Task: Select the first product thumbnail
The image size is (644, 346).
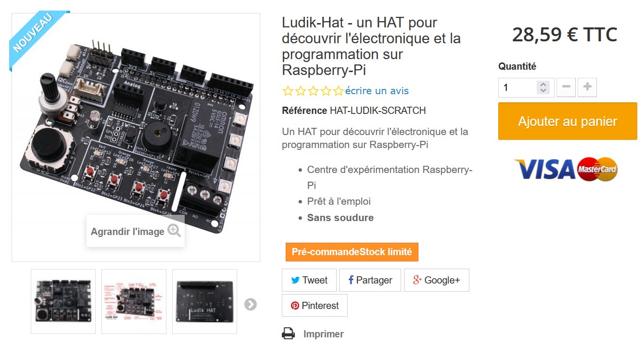Action: (63, 301)
